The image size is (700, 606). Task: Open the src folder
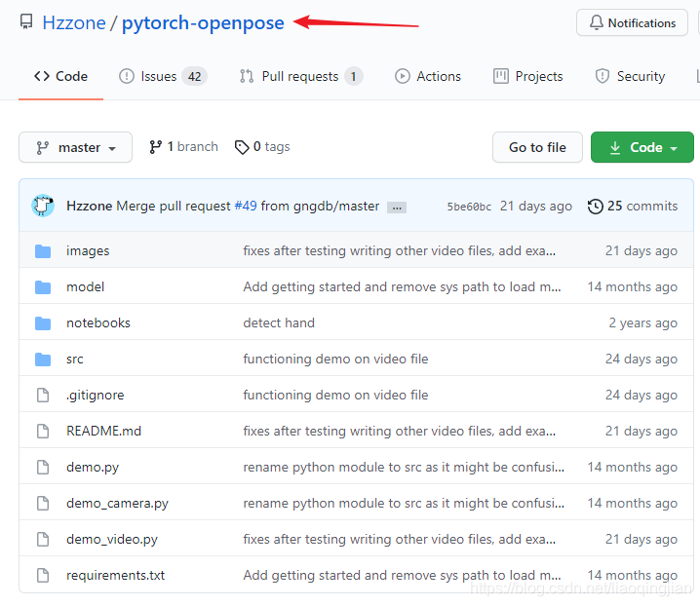click(74, 360)
